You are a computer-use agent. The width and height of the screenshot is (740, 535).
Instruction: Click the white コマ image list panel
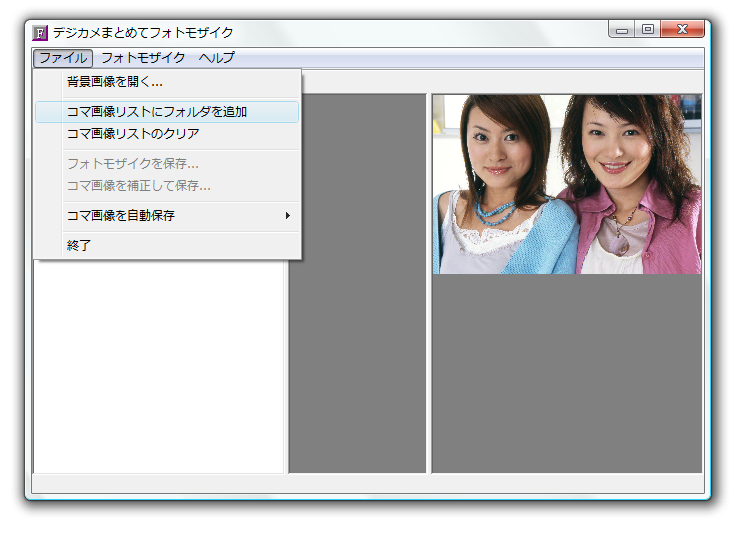click(158, 366)
